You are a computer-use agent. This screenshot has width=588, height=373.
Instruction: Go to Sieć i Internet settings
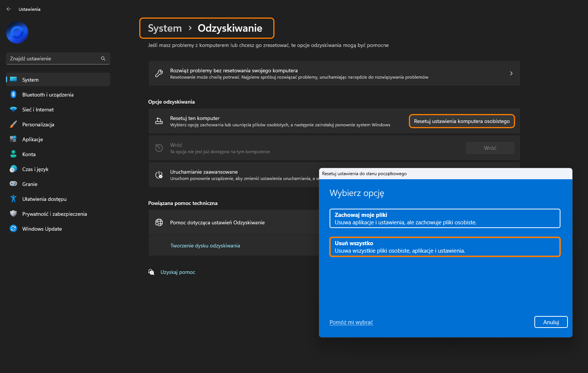coord(58,110)
